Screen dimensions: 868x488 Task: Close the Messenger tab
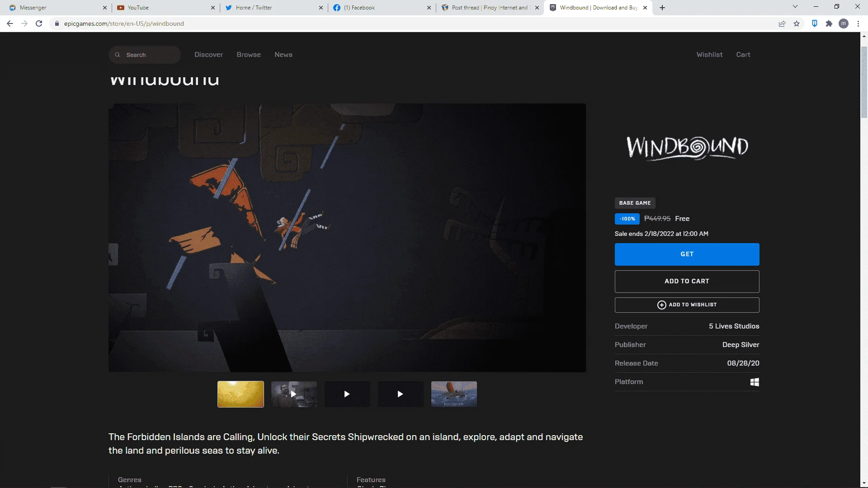(x=105, y=8)
